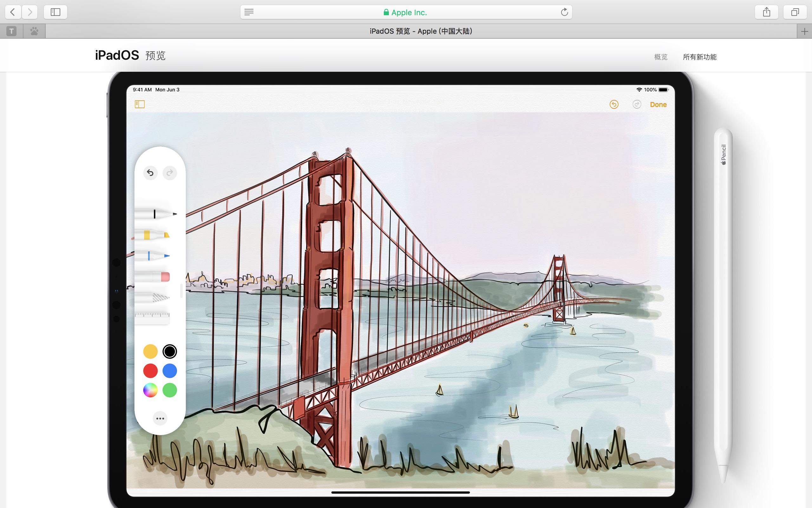Go forward with Safari's forward arrow
812x508 pixels.
[x=30, y=12]
